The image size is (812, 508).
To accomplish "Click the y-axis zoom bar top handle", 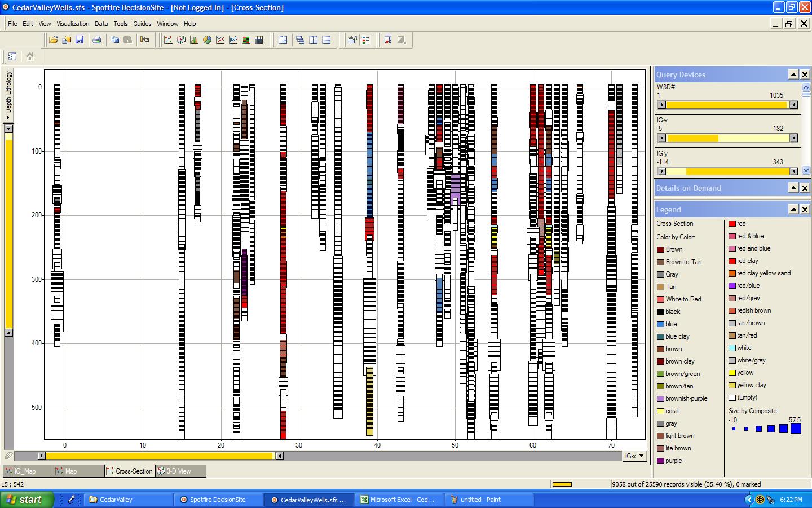I will pyautogui.click(x=8, y=129).
